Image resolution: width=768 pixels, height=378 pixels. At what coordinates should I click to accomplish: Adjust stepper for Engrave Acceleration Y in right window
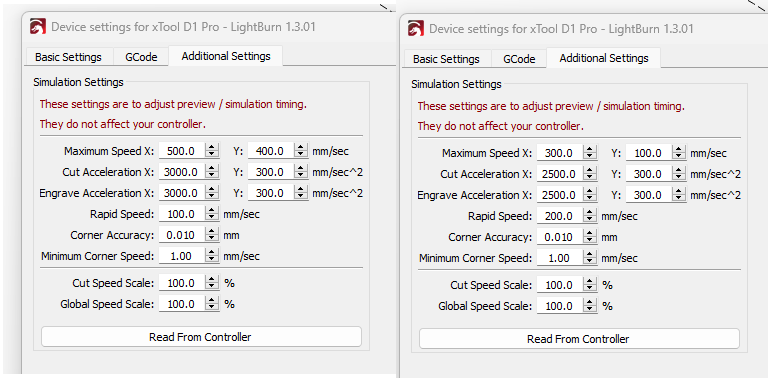679,195
